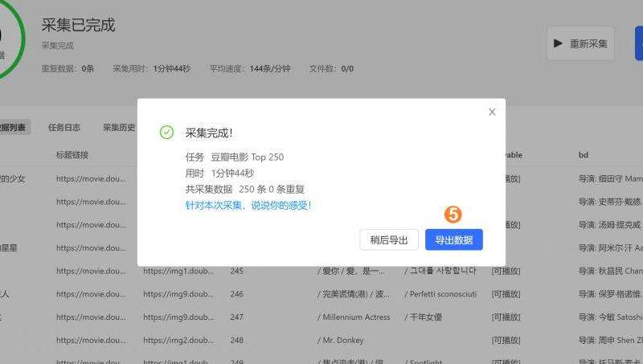Click the Perfetti sconosciuti cell
This screenshot has width=643, height=364.
click(x=443, y=294)
